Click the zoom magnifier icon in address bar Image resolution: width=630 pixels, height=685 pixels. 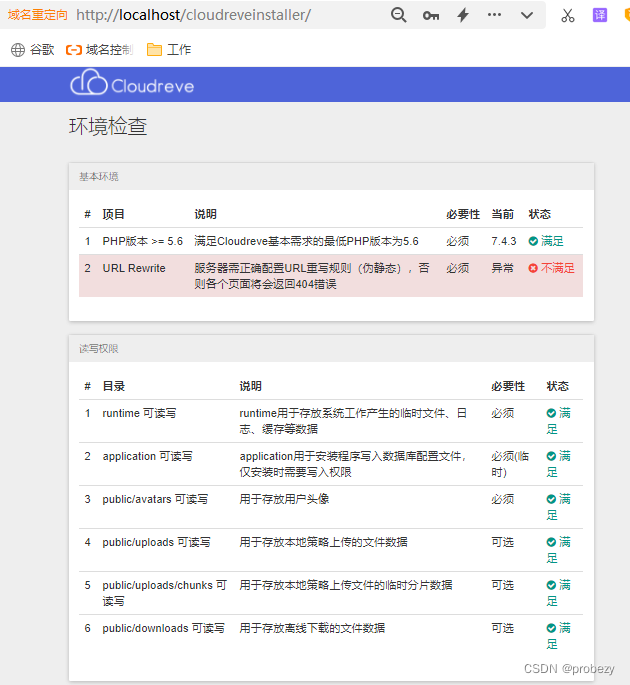click(398, 15)
